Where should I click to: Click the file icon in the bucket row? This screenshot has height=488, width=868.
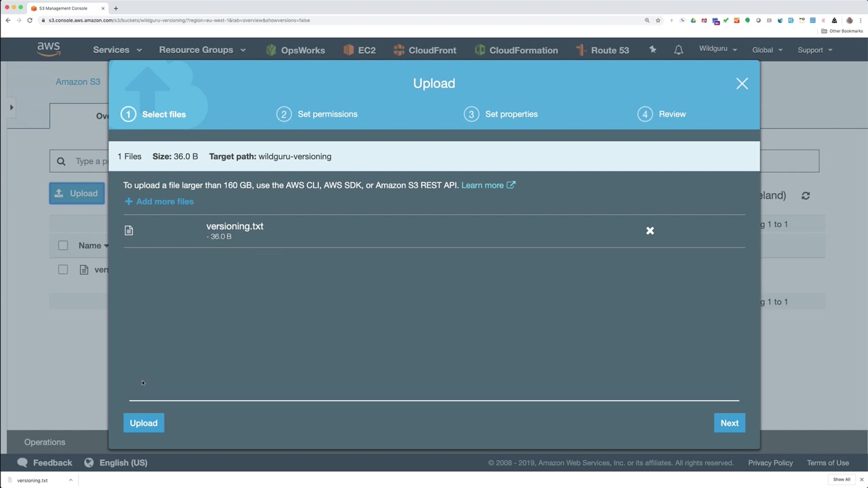(x=84, y=270)
